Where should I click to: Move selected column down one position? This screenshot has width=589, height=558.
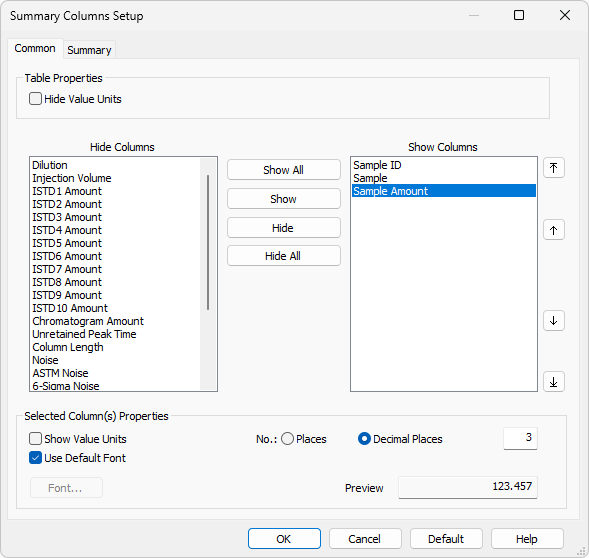pos(553,321)
